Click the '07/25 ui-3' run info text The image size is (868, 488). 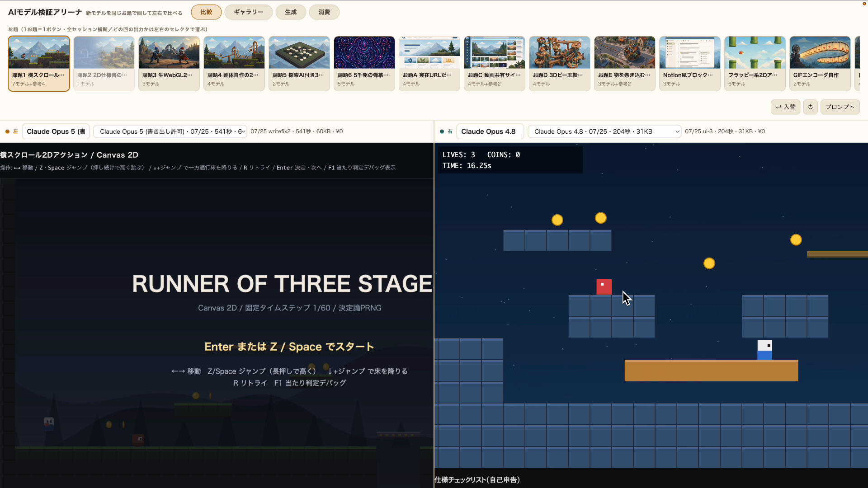pyautogui.click(x=725, y=131)
